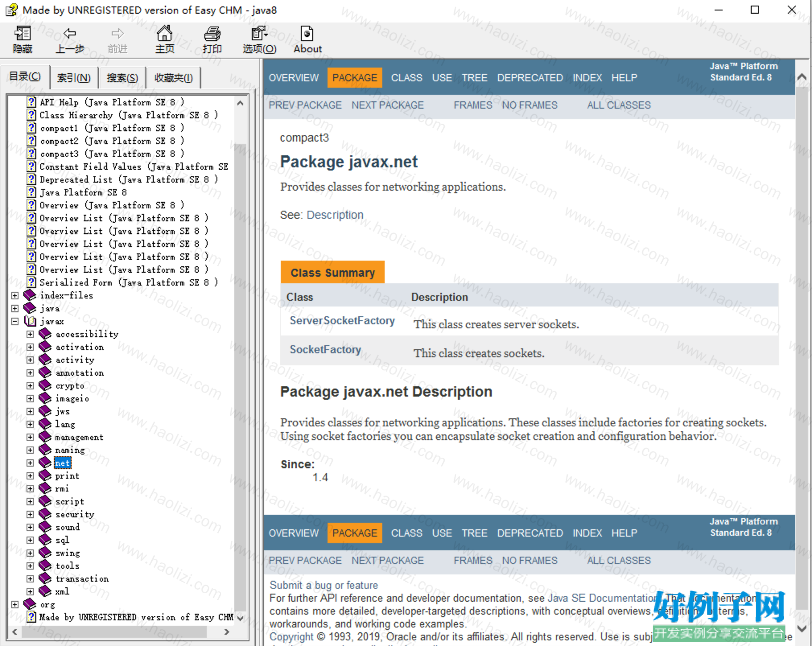This screenshot has width=812, height=646.
Task: Click NO FRAMES in the top sub-navigation
Action: click(530, 105)
